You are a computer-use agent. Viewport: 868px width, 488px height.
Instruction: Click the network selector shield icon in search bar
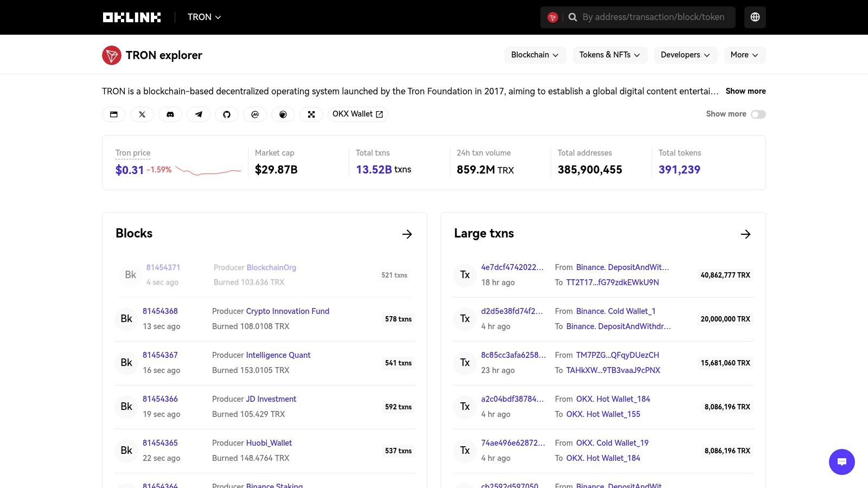coord(553,17)
